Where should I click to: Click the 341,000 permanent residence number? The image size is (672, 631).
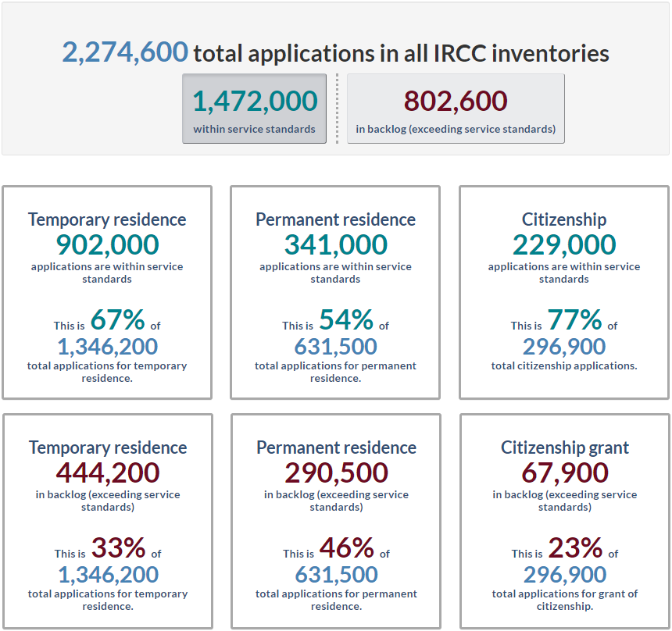[335, 244]
